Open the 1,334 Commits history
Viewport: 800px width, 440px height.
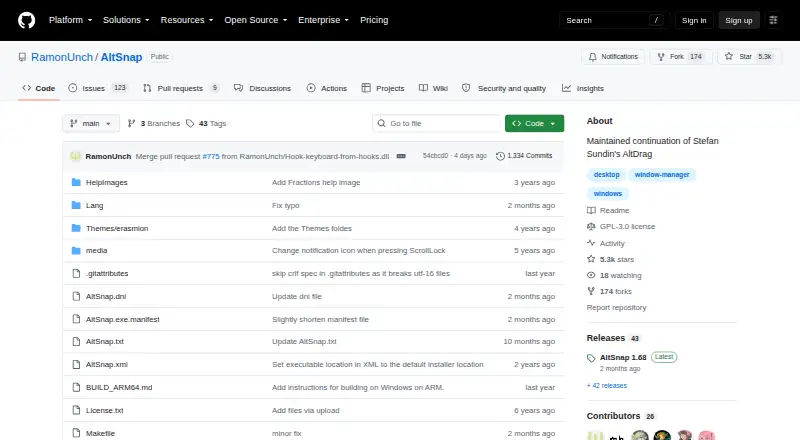(524, 156)
